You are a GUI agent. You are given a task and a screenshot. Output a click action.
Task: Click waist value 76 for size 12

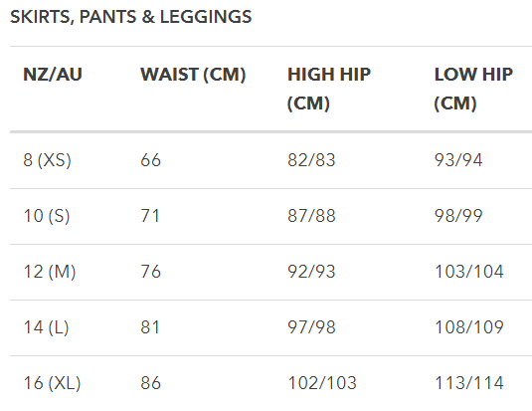click(150, 272)
